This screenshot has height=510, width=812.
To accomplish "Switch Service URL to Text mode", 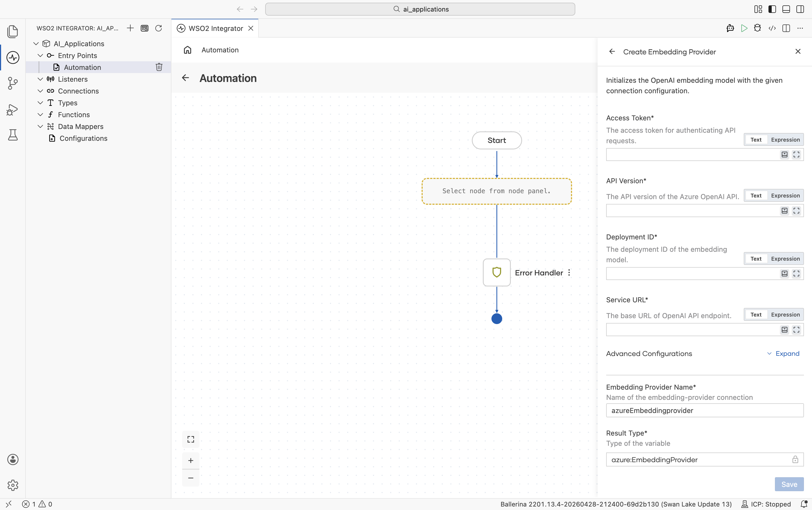I will pos(756,315).
